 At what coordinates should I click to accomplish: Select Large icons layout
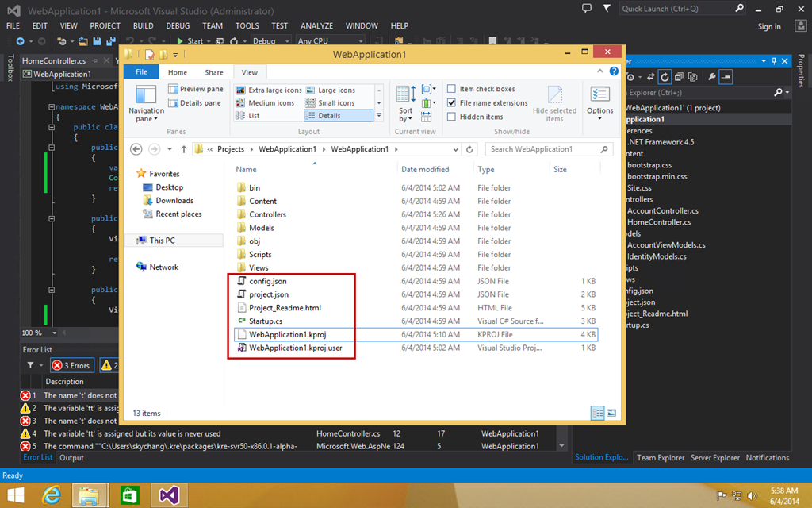[x=331, y=90]
